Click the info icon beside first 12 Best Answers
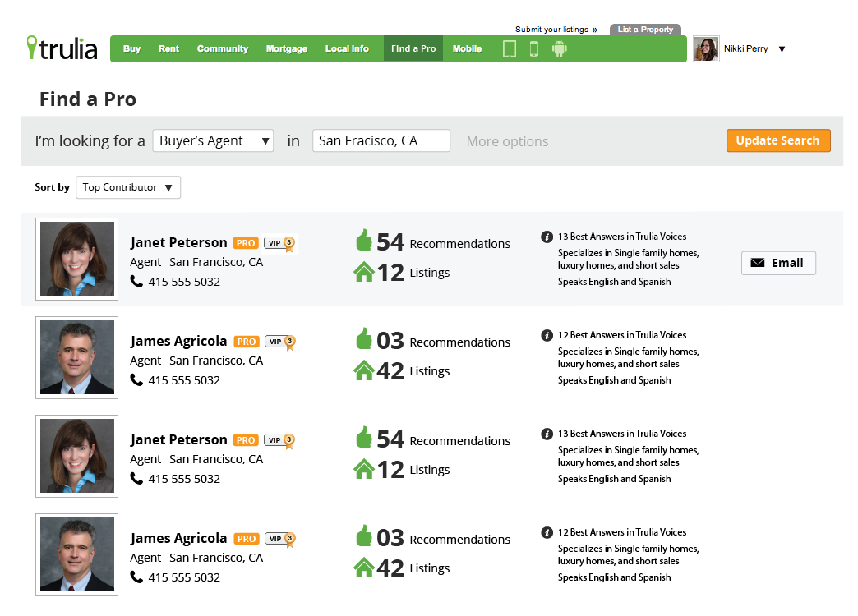 [x=547, y=335]
